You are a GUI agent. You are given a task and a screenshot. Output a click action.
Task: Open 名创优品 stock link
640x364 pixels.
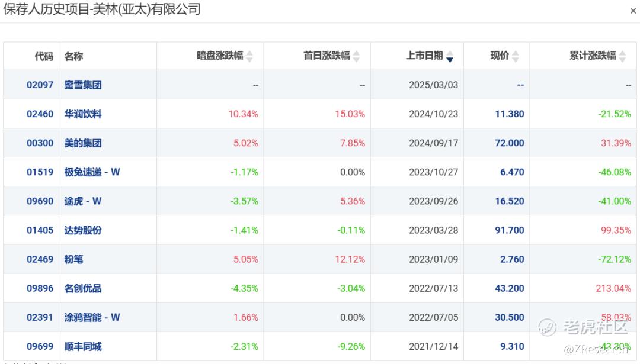[x=83, y=288]
